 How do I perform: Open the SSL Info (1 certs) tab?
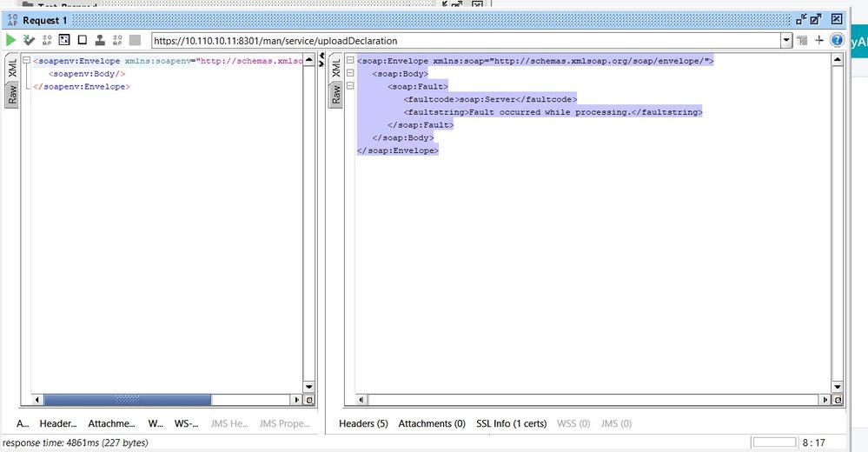(x=511, y=423)
